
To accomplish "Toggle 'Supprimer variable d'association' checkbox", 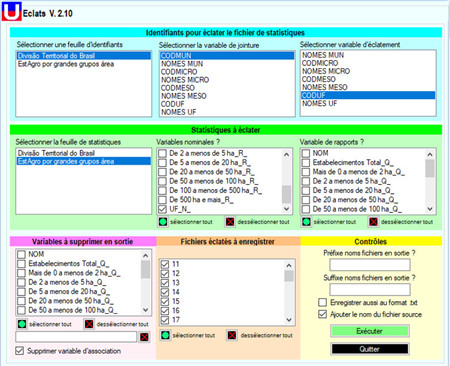I will (20, 351).
